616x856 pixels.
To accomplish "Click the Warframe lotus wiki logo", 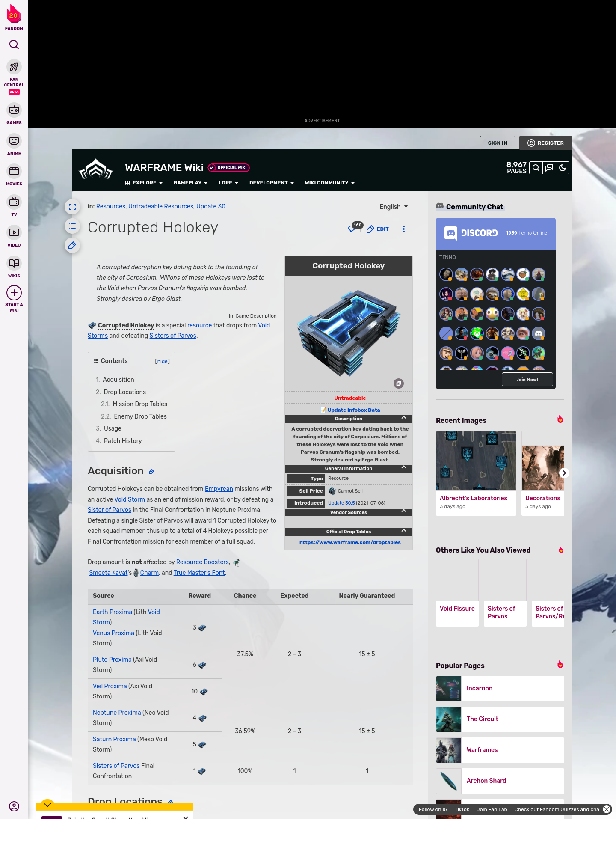I will (x=96, y=169).
